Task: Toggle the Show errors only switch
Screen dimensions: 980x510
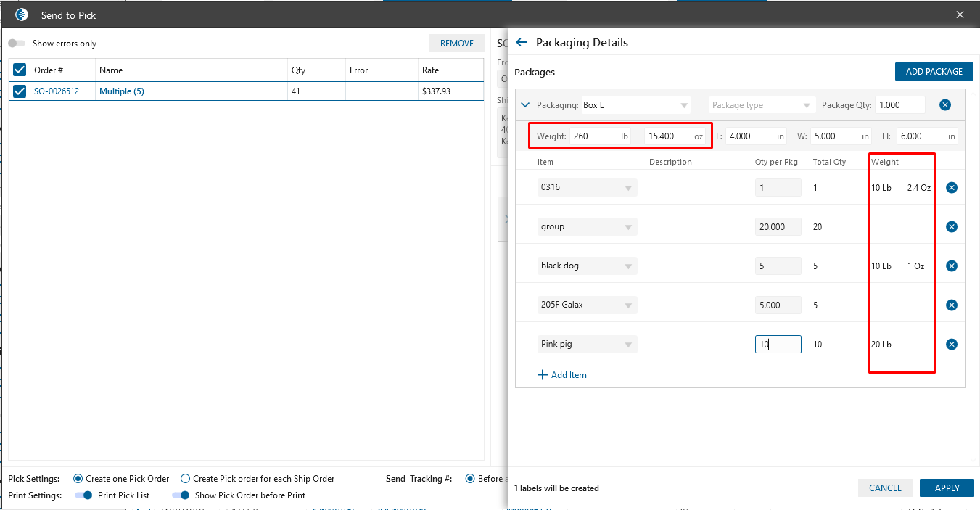Action: (x=17, y=44)
